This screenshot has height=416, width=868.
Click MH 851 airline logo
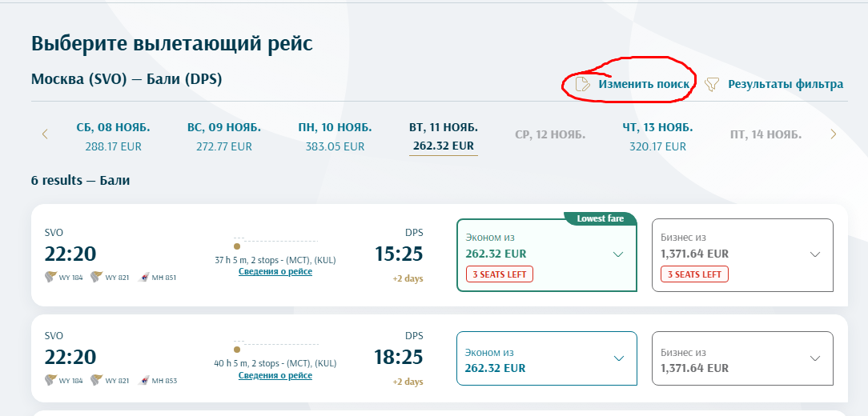[144, 277]
